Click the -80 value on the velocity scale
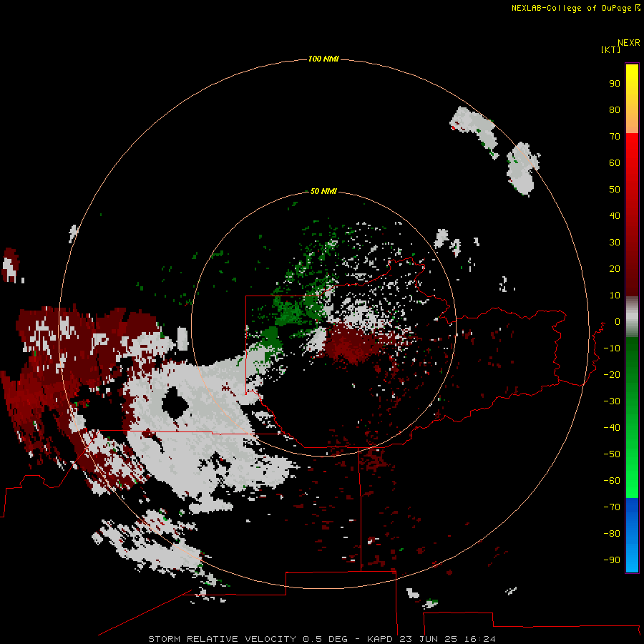The width and height of the screenshot is (644, 644). 612,534
